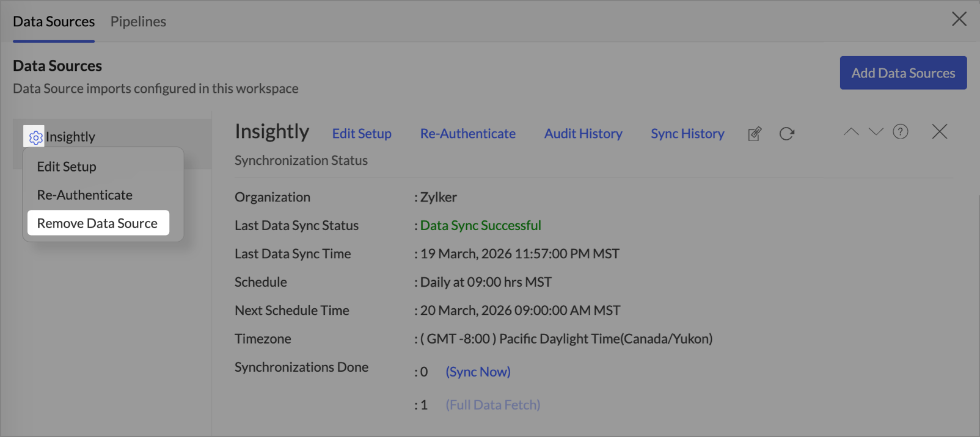Start a Full Data Fetch

492,405
